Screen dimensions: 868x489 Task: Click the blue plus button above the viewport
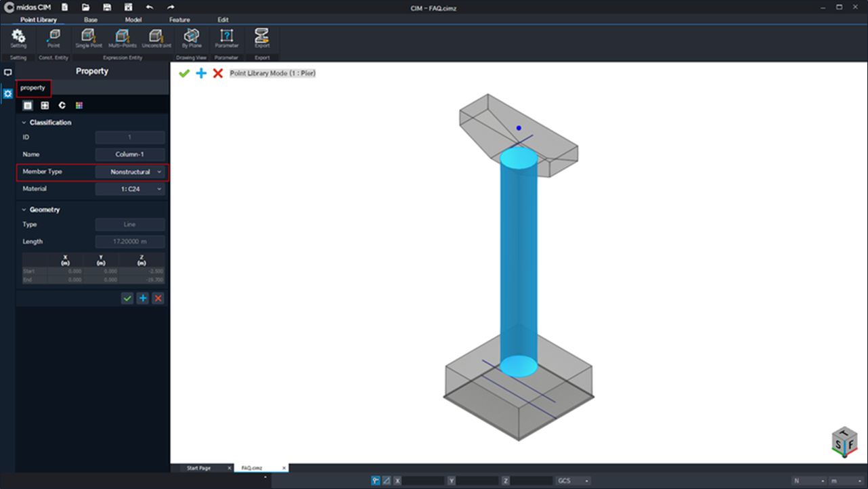point(201,73)
